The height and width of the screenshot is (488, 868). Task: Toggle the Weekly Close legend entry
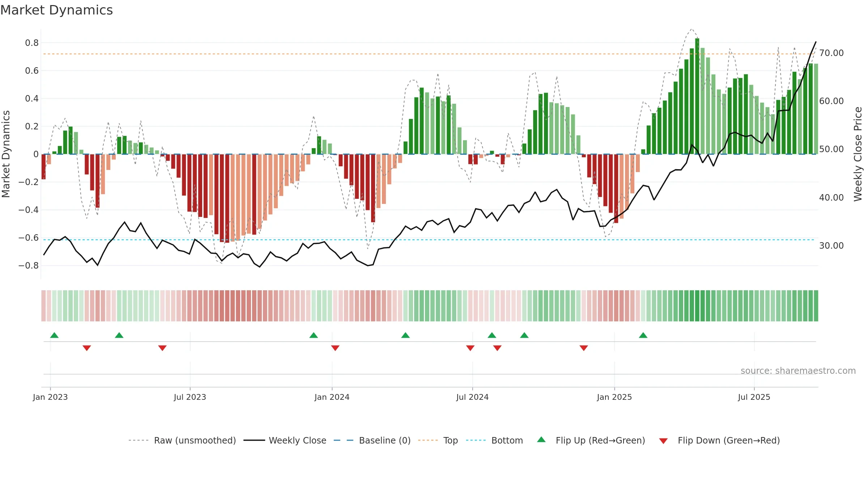coord(285,440)
